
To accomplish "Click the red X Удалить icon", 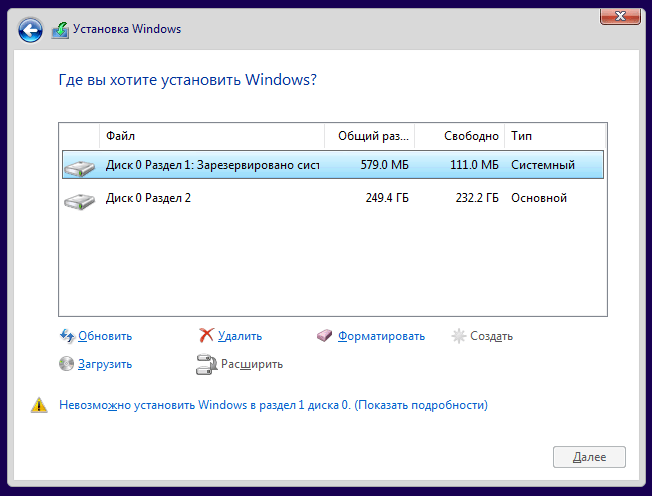I will [206, 335].
